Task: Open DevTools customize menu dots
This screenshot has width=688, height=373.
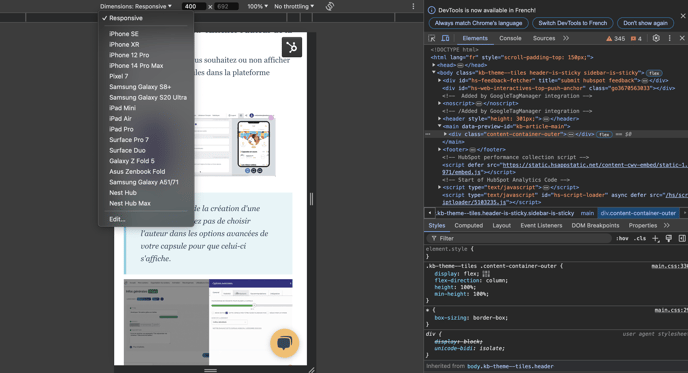Action: pyautogui.click(x=670, y=38)
